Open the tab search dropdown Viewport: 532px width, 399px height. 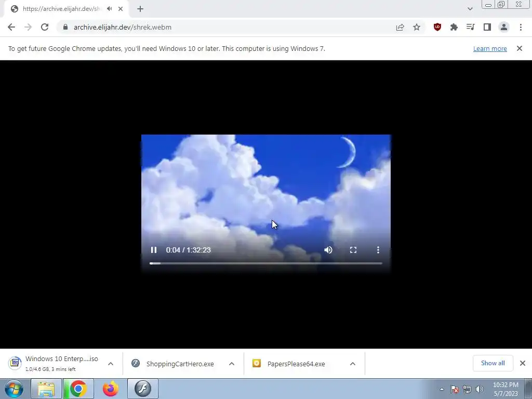[470, 9]
